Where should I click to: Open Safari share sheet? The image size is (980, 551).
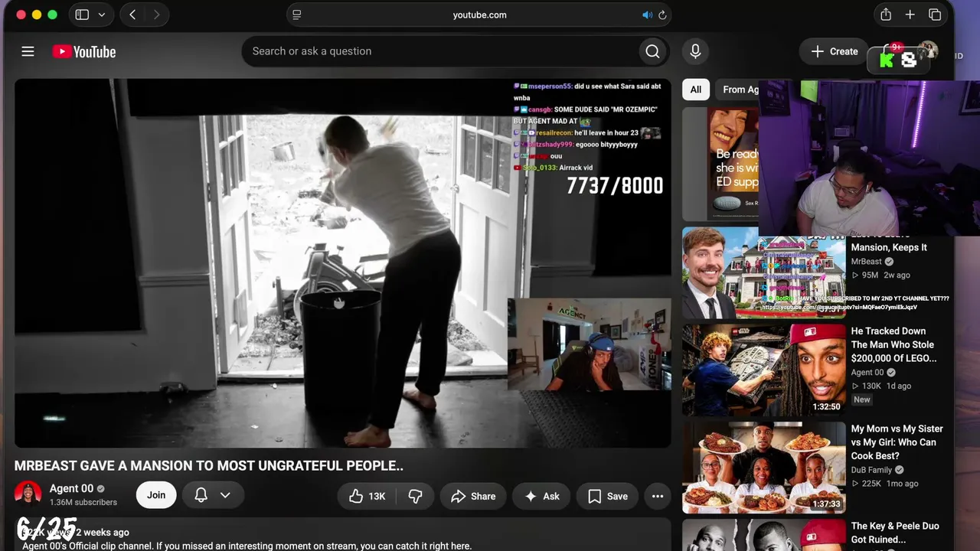tap(886, 15)
